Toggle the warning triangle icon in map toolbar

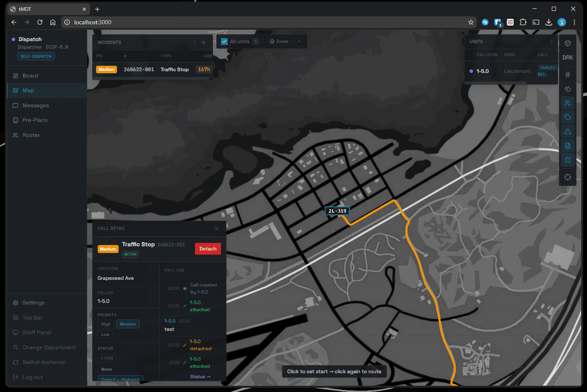tap(568, 132)
